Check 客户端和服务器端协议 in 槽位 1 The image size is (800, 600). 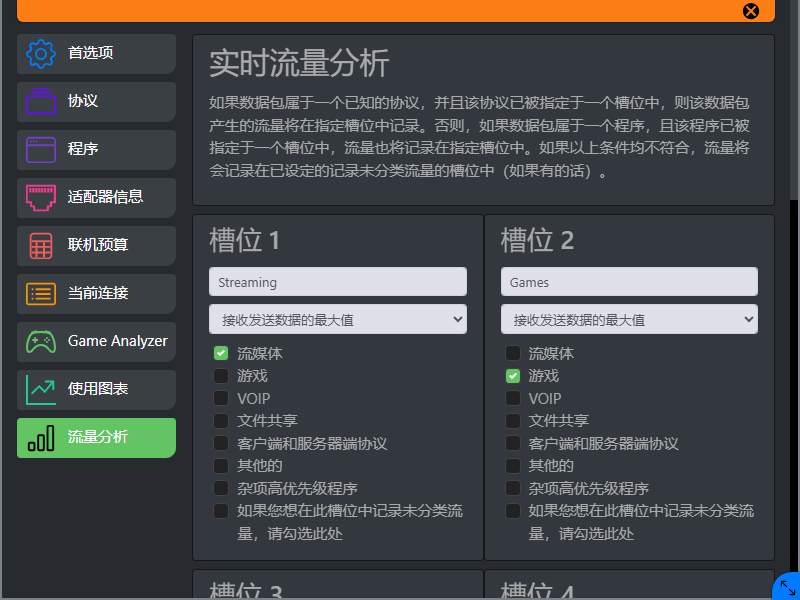pos(221,444)
